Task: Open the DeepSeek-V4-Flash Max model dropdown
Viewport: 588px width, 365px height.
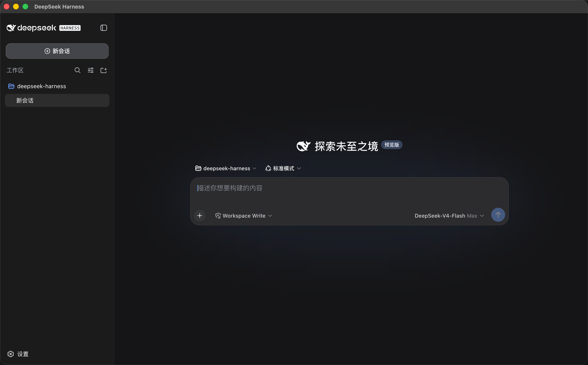Action: (x=449, y=216)
